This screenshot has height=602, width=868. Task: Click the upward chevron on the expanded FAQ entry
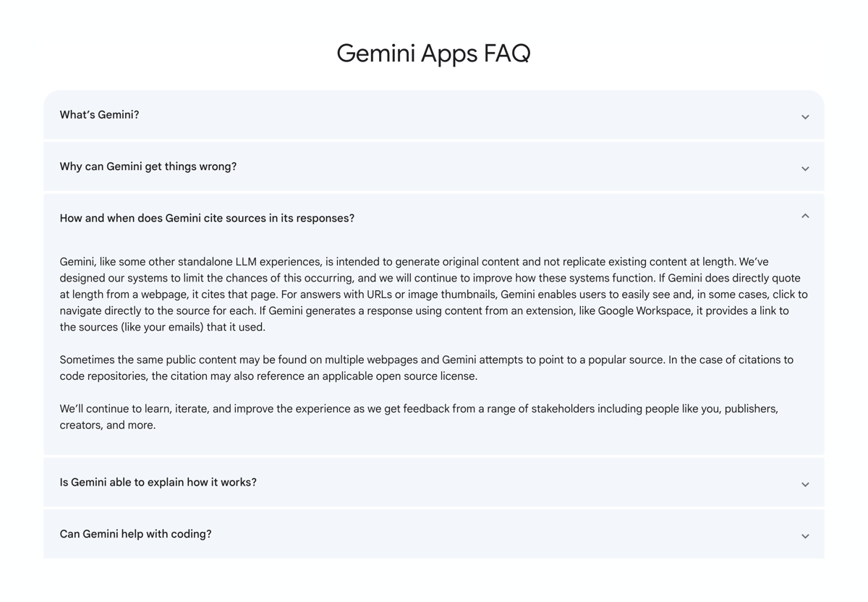(x=805, y=216)
